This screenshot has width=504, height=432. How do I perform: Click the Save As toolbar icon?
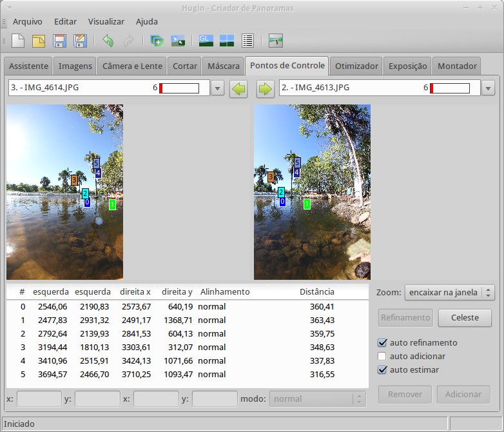(80, 41)
